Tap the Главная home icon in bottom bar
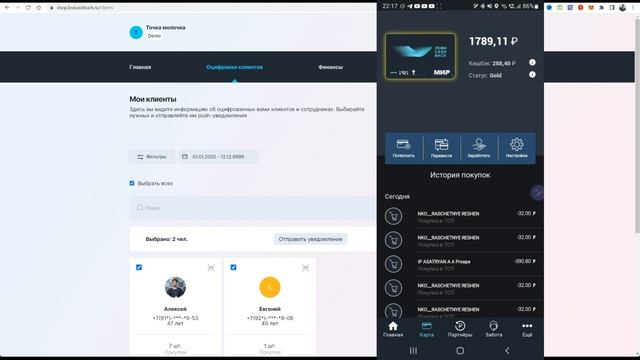The height and width of the screenshot is (360, 640). 393,329
